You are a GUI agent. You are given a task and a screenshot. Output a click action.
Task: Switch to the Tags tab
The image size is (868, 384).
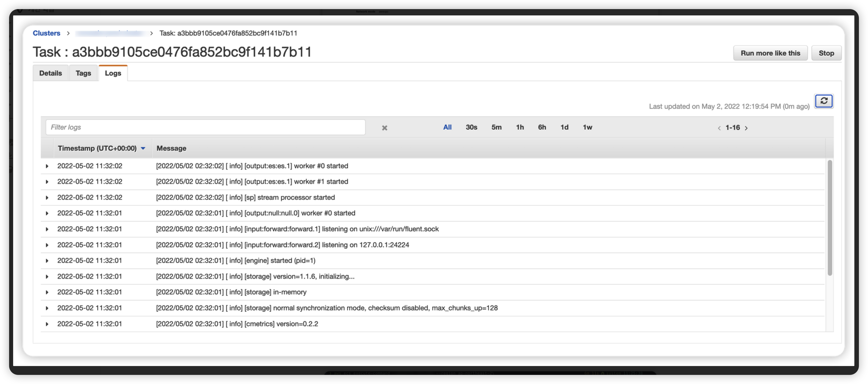pyautogui.click(x=83, y=73)
